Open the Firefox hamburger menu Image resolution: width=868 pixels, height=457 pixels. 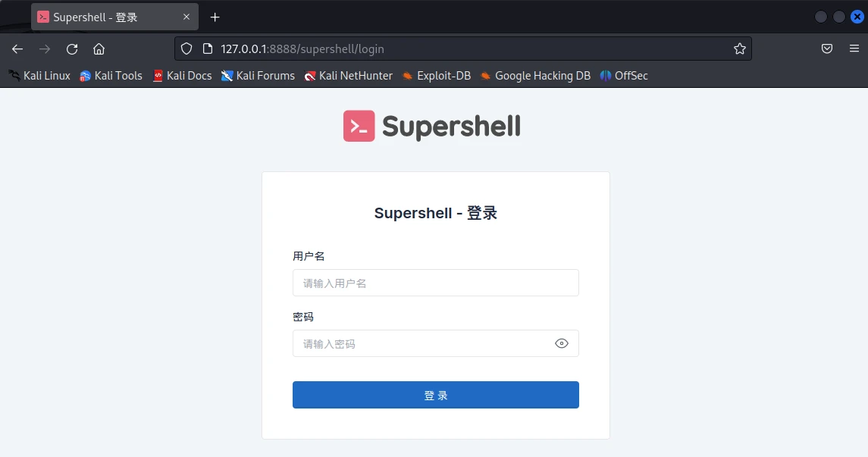pos(854,49)
